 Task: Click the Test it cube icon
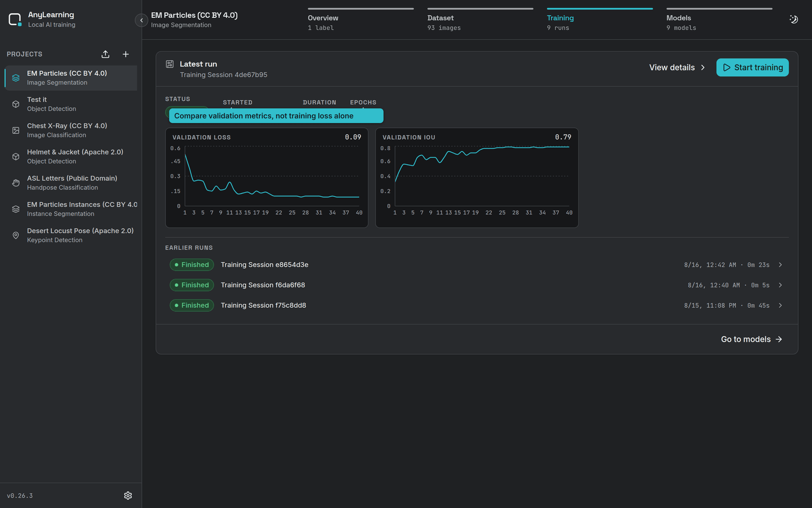click(x=16, y=104)
